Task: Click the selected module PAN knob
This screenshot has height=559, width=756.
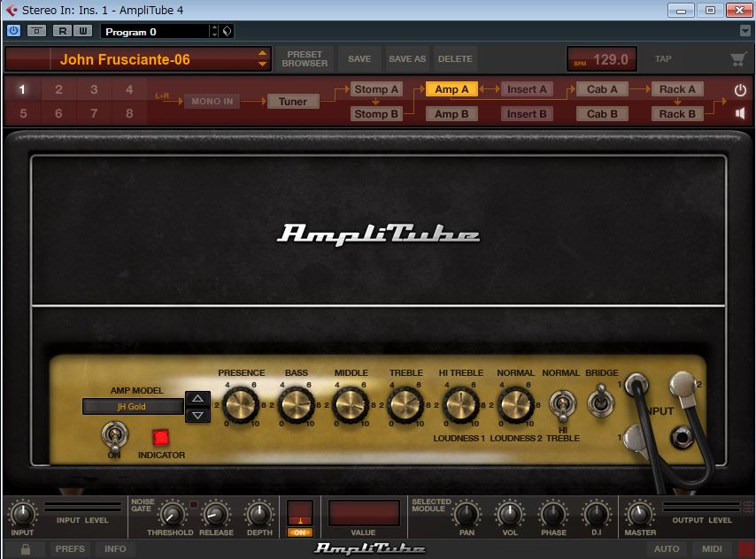Action: (x=467, y=514)
